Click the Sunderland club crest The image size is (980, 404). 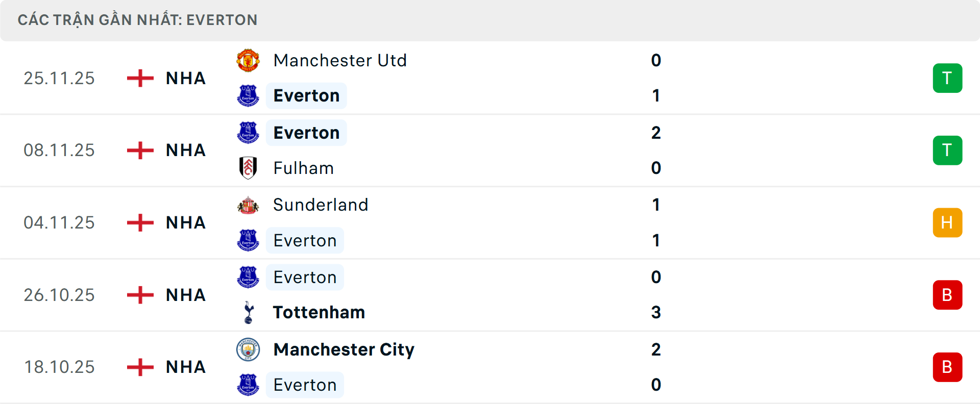(x=248, y=205)
